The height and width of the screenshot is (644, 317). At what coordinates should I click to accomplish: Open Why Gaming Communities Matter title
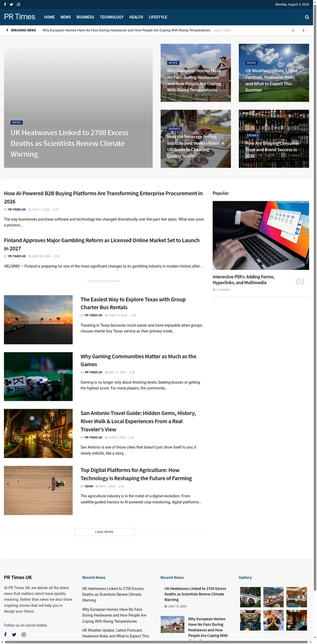tap(138, 360)
